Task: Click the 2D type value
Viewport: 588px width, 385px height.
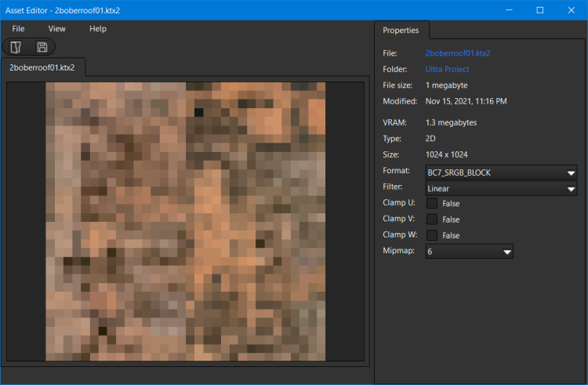Action: click(x=430, y=139)
